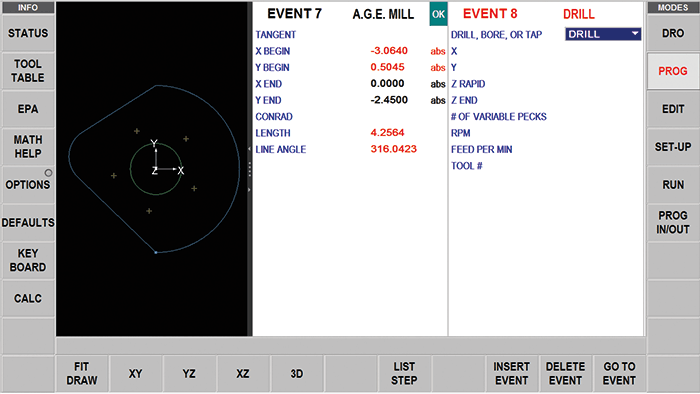The width and height of the screenshot is (700, 394).
Task: Select the PROG mode
Action: click(673, 71)
